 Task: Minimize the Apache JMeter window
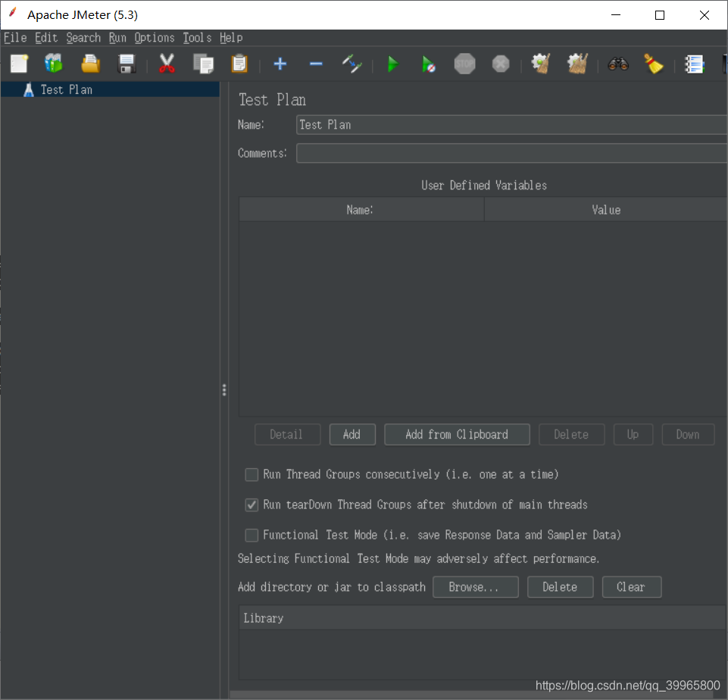pos(616,15)
